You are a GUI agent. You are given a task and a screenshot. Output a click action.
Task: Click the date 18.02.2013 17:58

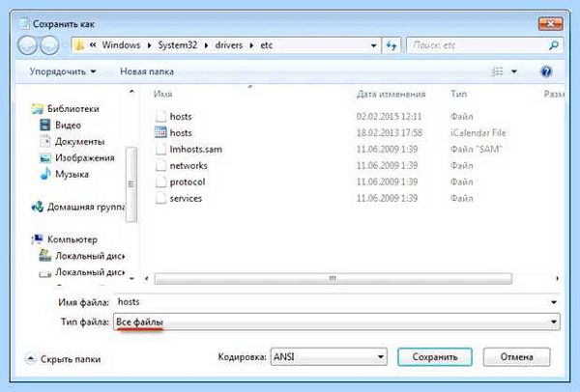[x=390, y=132]
